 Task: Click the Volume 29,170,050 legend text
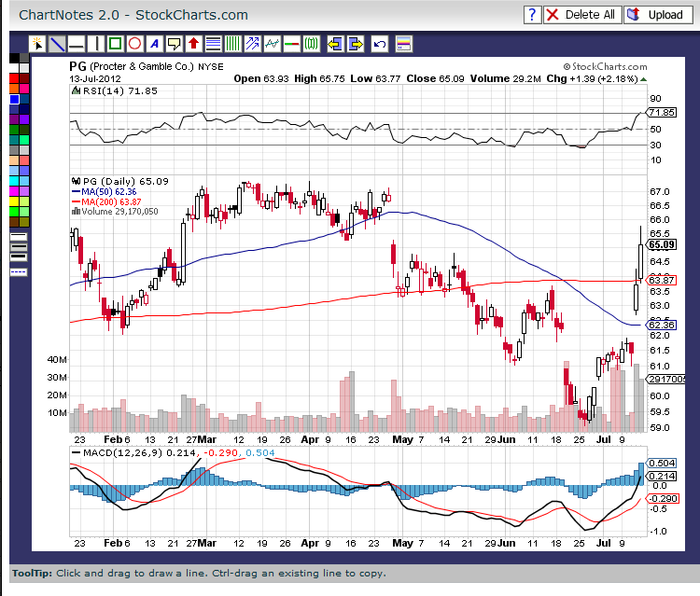(119, 212)
